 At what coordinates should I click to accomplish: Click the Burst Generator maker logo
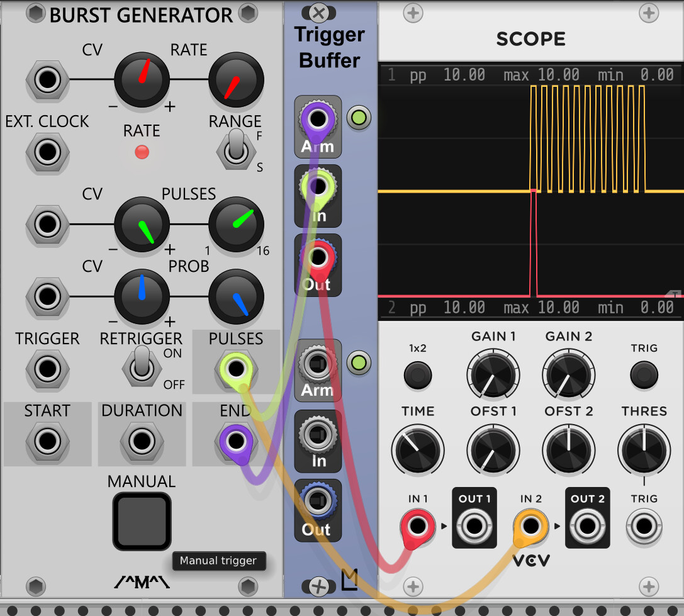pos(142,582)
